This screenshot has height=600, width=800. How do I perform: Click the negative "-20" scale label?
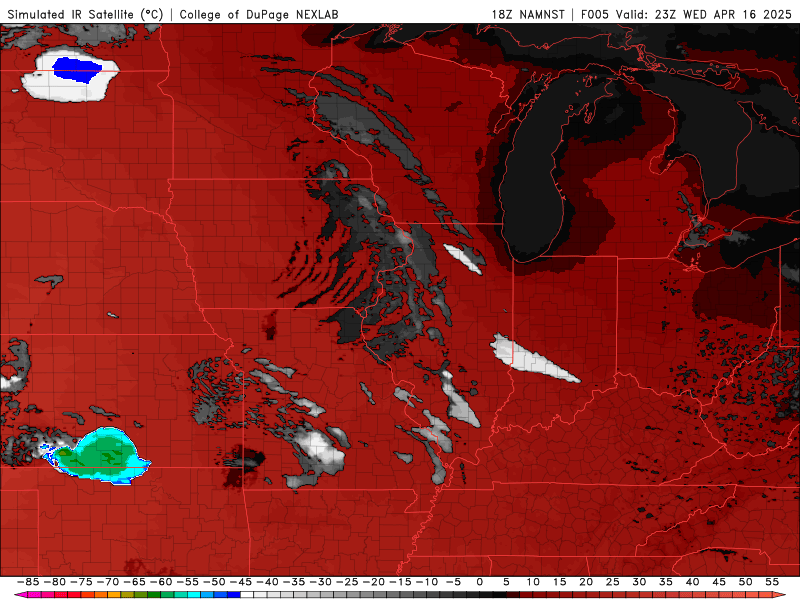click(x=373, y=582)
